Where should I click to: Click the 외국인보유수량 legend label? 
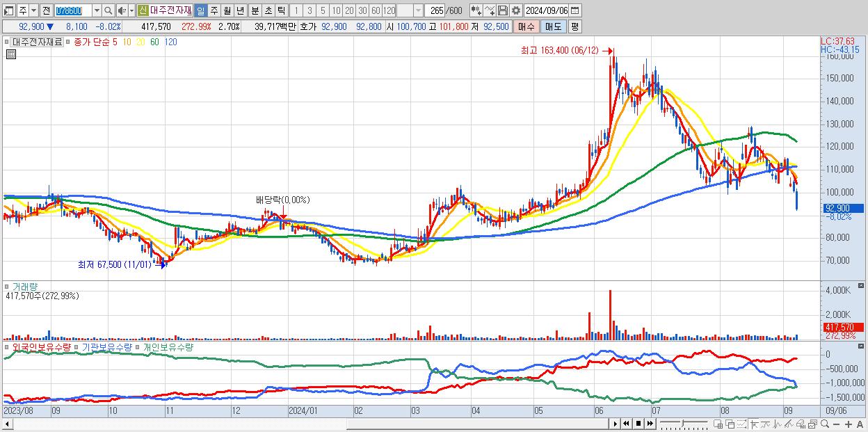pyautogui.click(x=42, y=346)
